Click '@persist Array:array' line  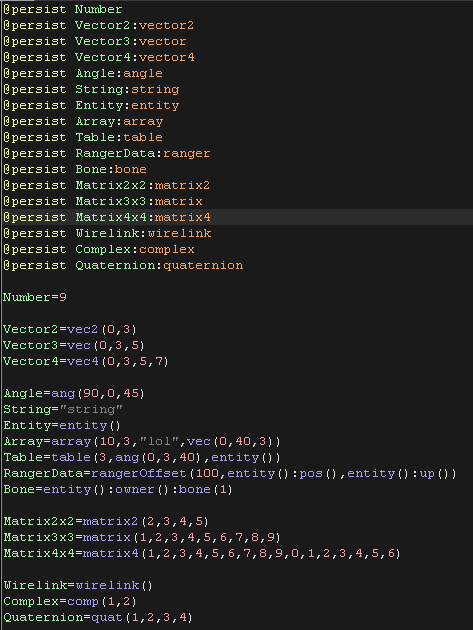83,121
